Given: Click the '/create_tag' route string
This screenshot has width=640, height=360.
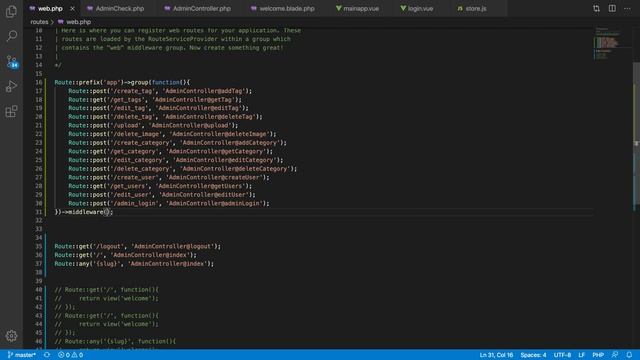Looking at the screenshot, I should point(133,91).
